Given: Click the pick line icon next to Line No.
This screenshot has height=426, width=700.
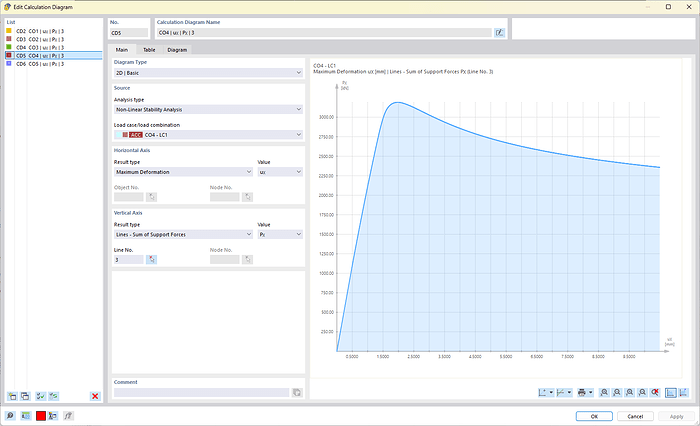Looking at the screenshot, I should pos(151,259).
